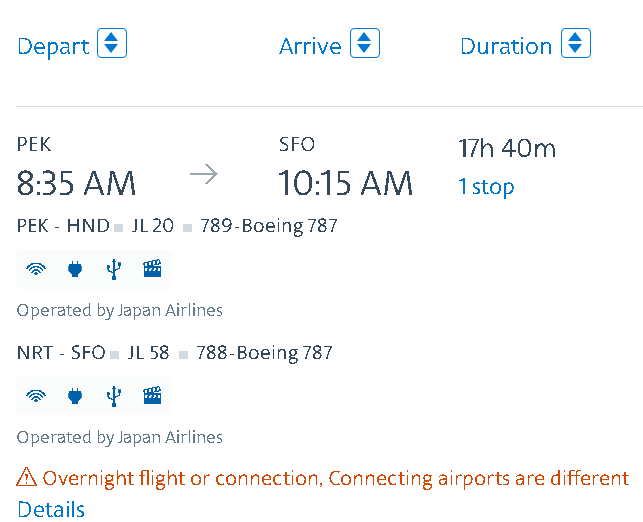This screenshot has height=522, width=643.
Task: Click USB icon for JL 20 flight
Action: coord(113,268)
